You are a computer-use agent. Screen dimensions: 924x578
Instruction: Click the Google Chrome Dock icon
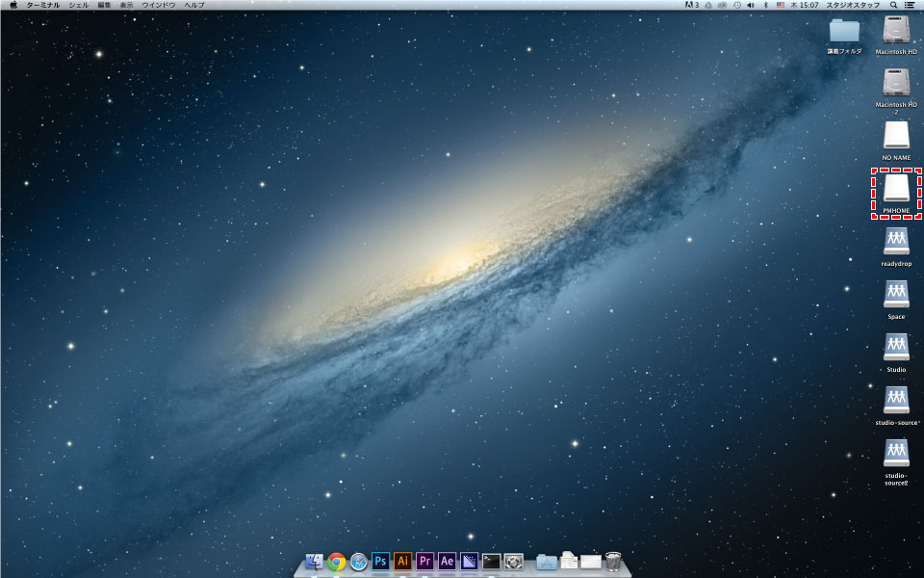(x=337, y=561)
